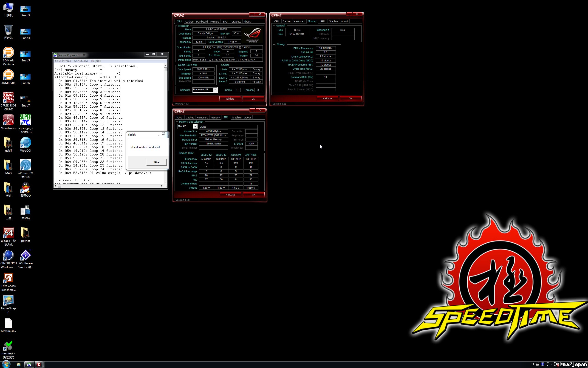
Task: Open the memtest shortcut icon
Action: click(8, 350)
